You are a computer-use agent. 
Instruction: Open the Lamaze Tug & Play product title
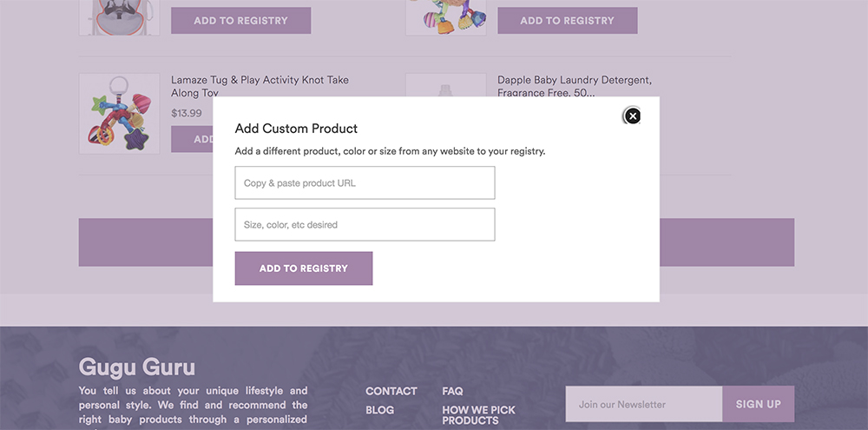click(260, 86)
